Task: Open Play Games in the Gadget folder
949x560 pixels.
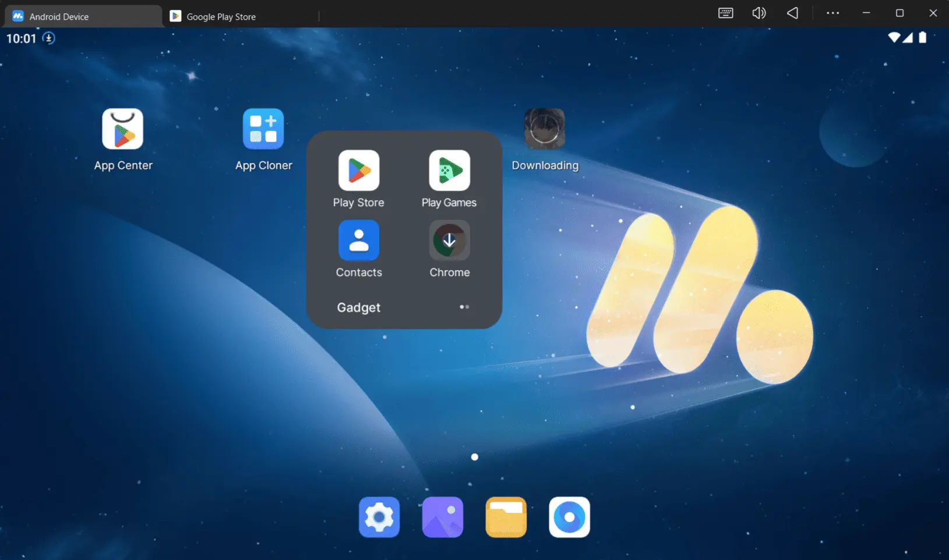Action: [x=449, y=170]
